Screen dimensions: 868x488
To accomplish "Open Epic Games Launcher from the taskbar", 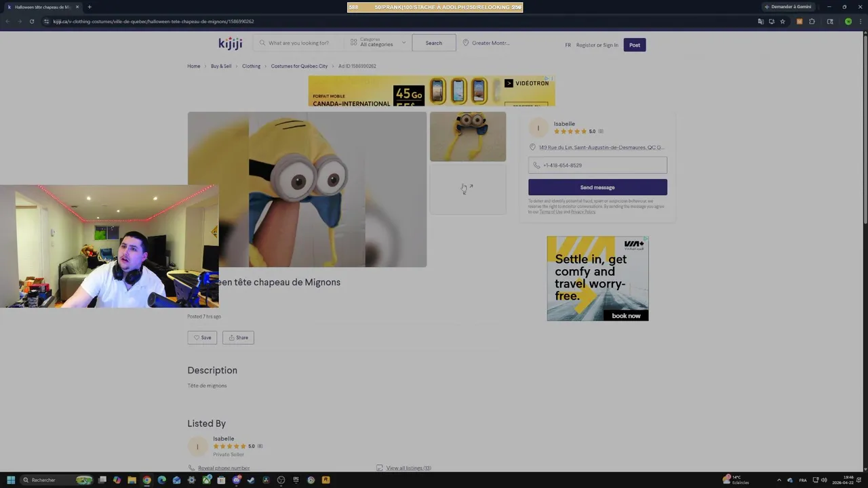I will [x=296, y=480].
